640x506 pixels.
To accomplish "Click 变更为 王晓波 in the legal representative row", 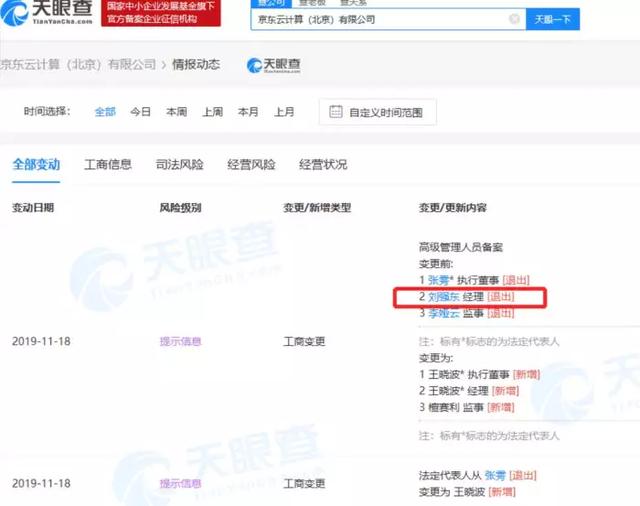I will pos(452,492).
